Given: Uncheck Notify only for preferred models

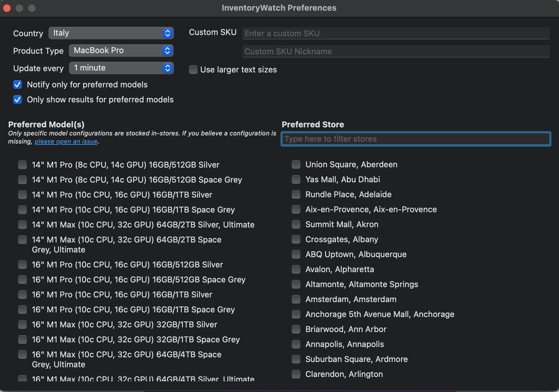Looking at the screenshot, I should (17, 85).
